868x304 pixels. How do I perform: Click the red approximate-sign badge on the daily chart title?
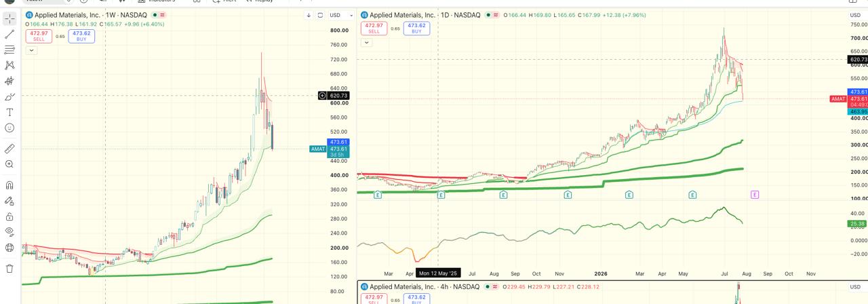(x=496, y=15)
